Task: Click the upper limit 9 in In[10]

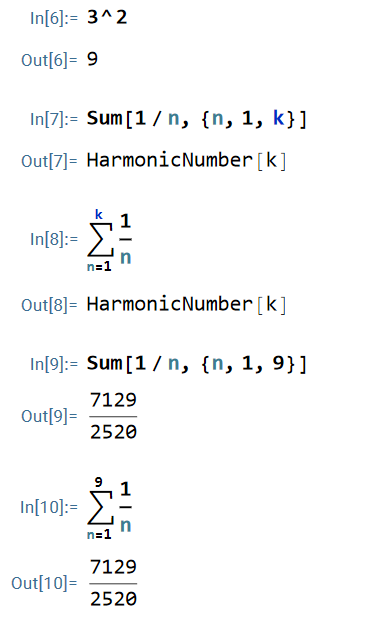Action: [99, 482]
